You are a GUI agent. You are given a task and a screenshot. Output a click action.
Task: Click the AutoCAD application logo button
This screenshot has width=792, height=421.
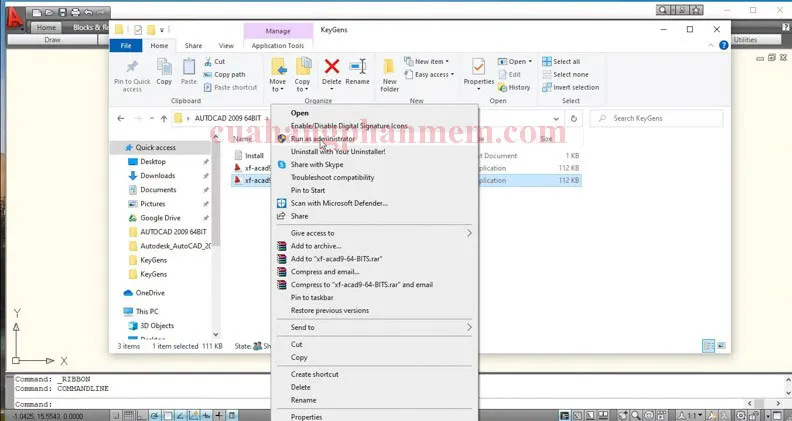click(15, 18)
